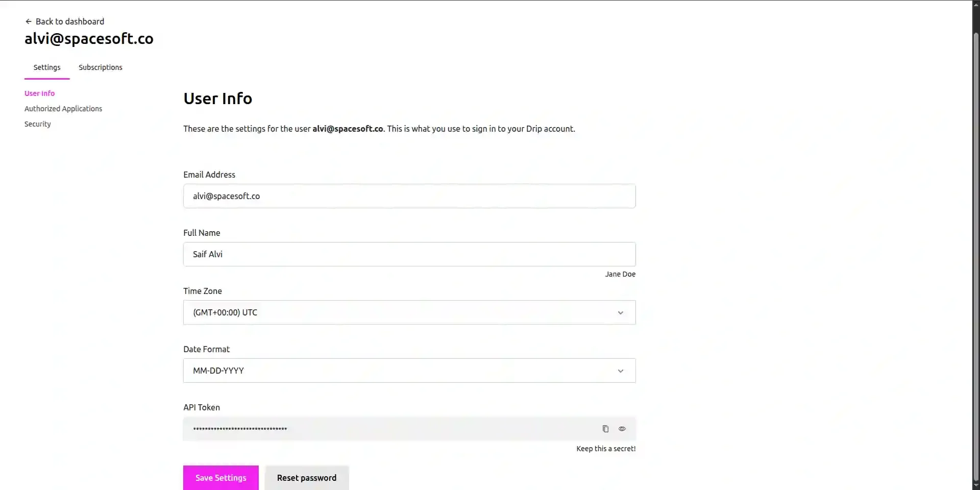Open Security settings section

click(38, 124)
